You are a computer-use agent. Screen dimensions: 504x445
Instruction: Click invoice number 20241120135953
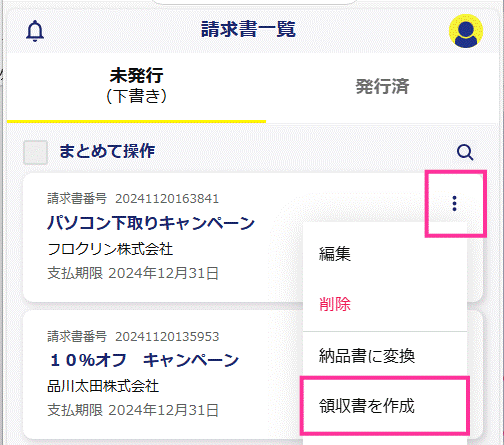(167, 337)
